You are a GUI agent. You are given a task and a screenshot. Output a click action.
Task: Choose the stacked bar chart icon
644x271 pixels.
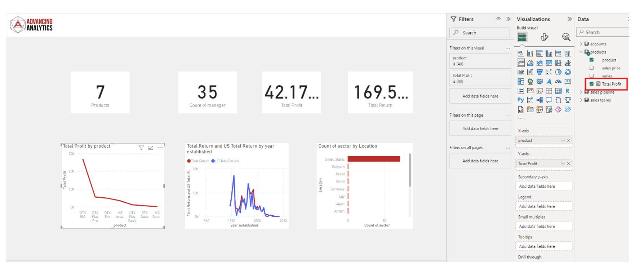[x=521, y=54]
